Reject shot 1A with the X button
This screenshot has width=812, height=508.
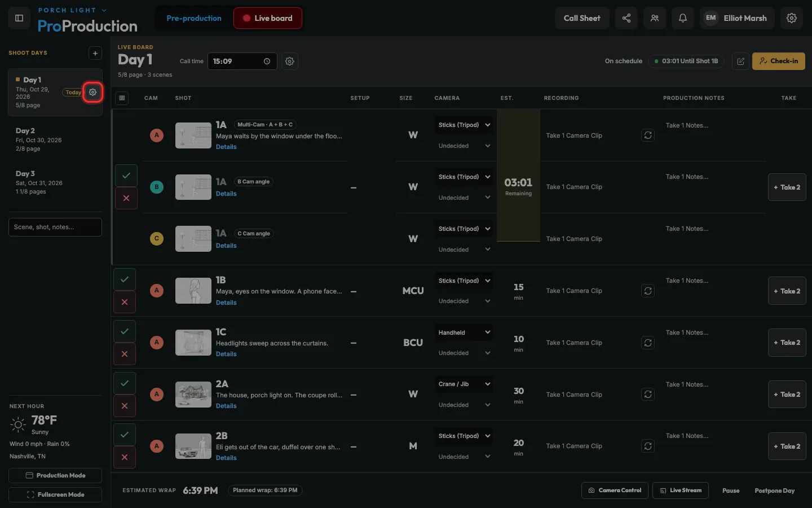point(126,198)
